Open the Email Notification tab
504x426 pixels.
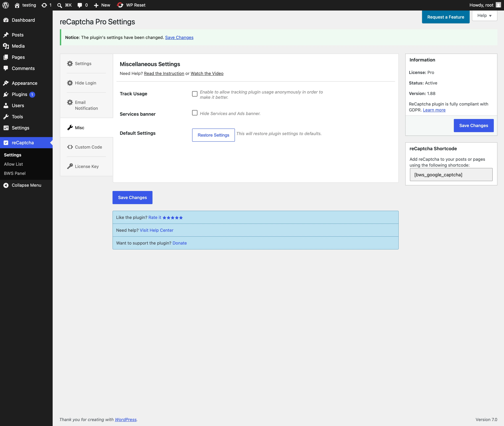click(86, 105)
